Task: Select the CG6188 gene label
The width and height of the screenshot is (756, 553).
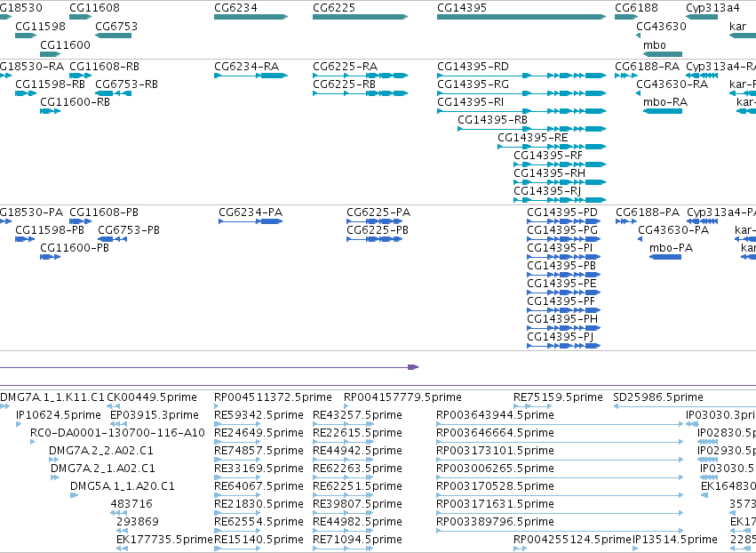Action: tap(636, 8)
